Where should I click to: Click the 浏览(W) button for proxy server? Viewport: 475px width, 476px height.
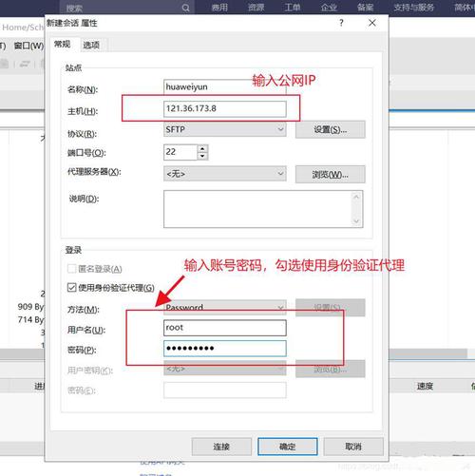click(x=330, y=174)
